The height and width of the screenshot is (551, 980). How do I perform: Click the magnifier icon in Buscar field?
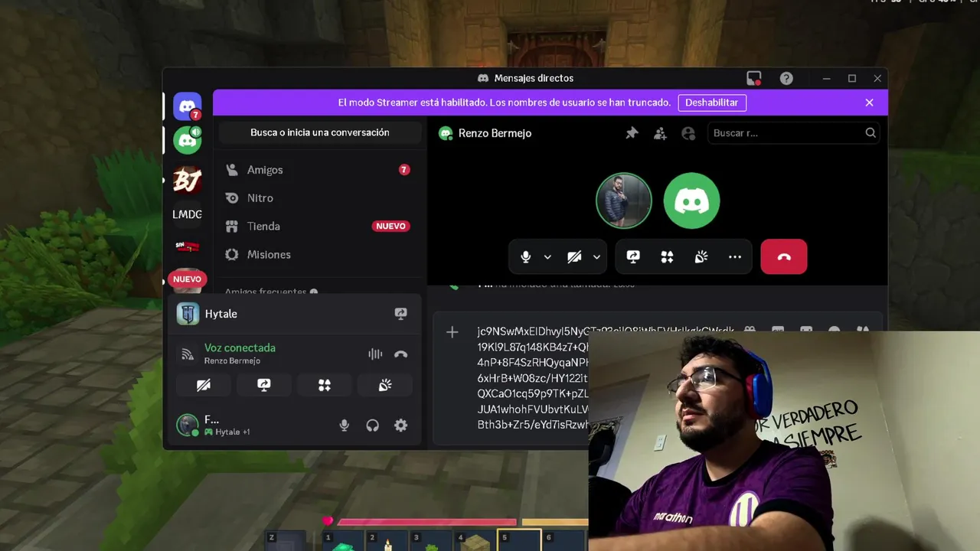pos(871,133)
